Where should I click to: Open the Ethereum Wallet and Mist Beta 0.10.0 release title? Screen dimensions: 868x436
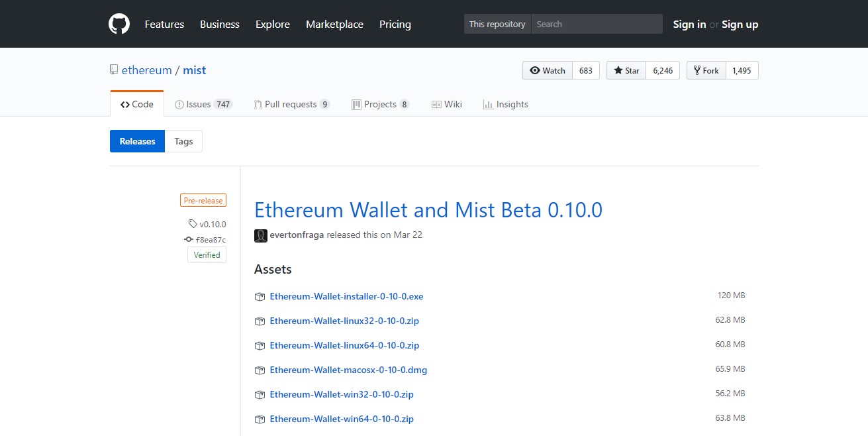click(428, 210)
